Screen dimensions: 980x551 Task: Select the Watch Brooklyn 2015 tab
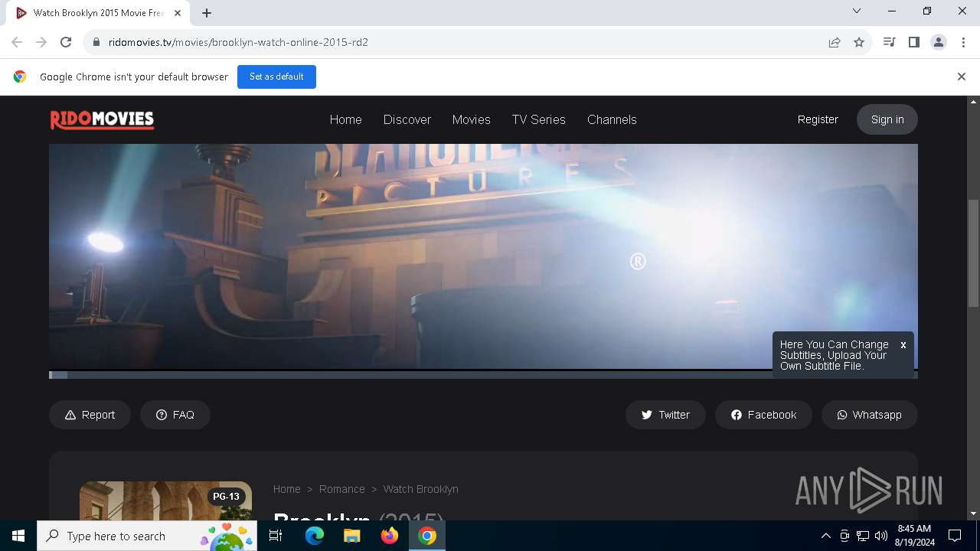[99, 13]
